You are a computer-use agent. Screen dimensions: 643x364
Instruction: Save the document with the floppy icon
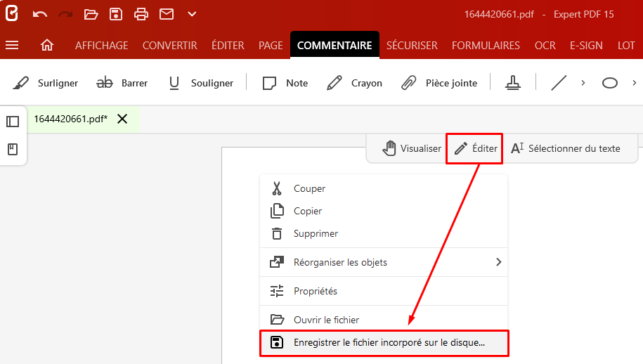[116, 14]
